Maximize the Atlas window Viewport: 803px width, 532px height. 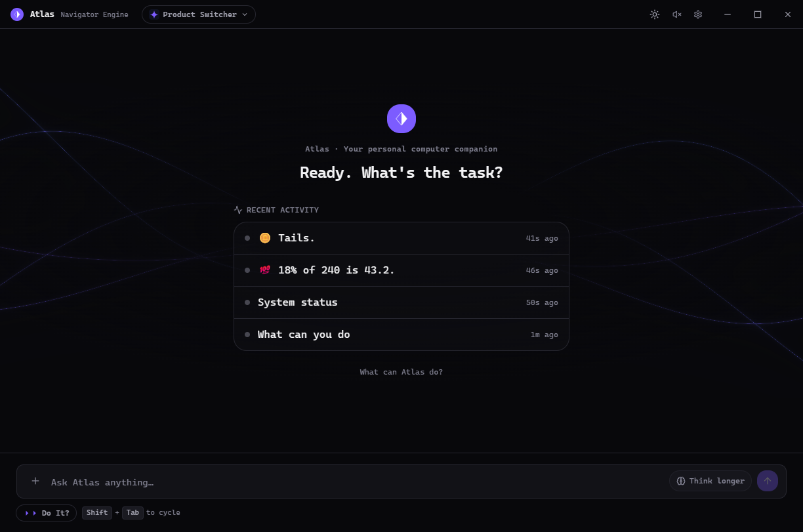pyautogui.click(x=758, y=14)
